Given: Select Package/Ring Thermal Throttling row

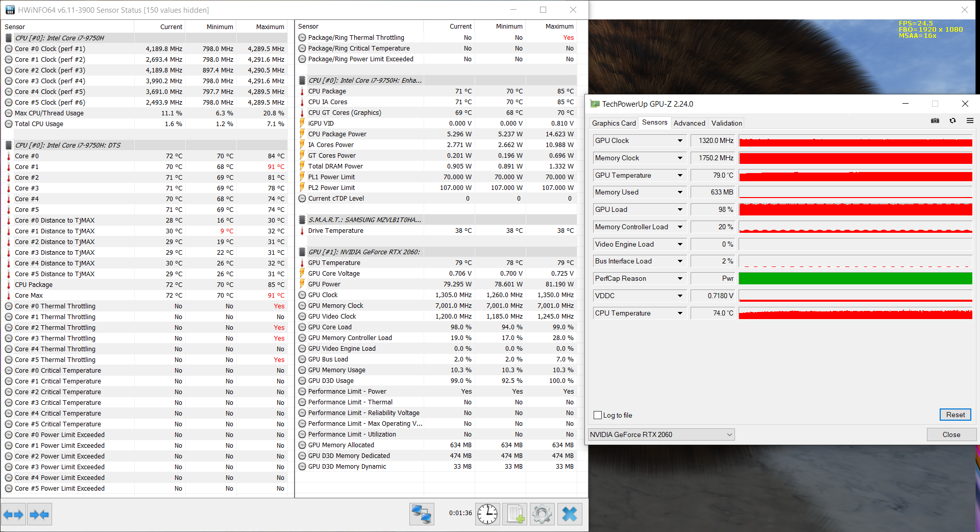Looking at the screenshot, I should [437, 38].
